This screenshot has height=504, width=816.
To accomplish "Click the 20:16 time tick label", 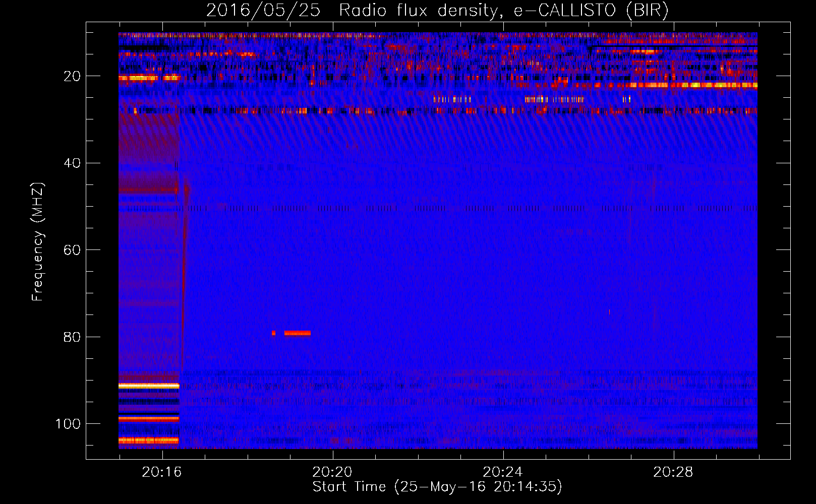I will click(x=161, y=472).
